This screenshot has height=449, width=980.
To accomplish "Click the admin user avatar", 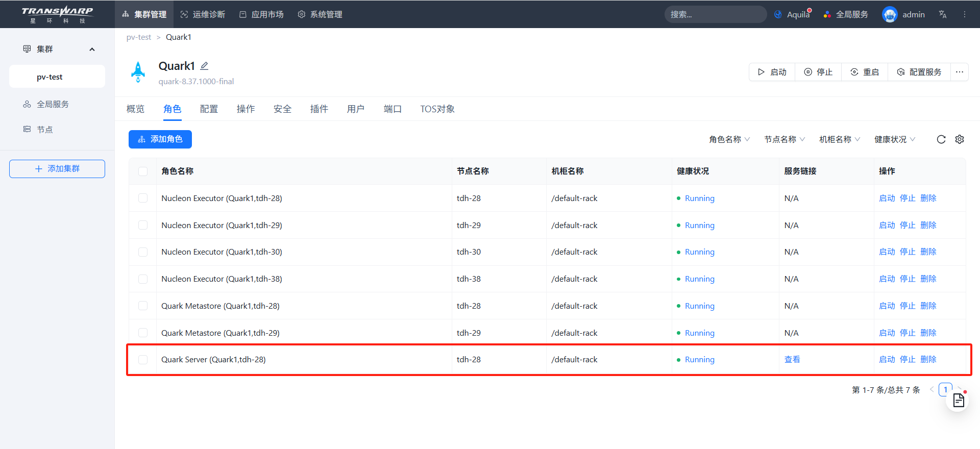I will click(890, 14).
